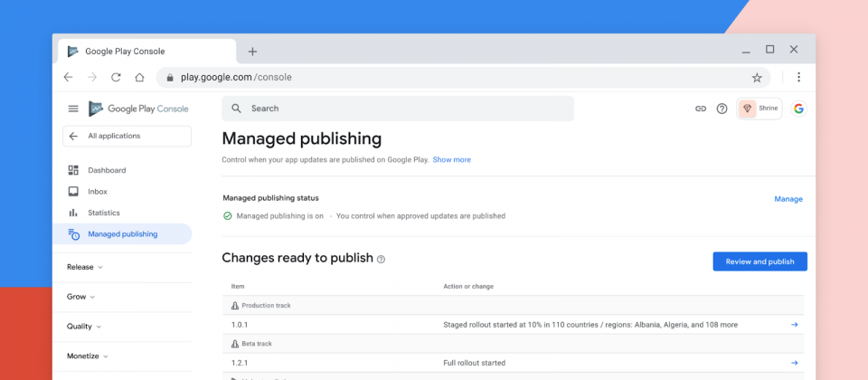
Task: Click the Manage link
Action: [x=788, y=199]
